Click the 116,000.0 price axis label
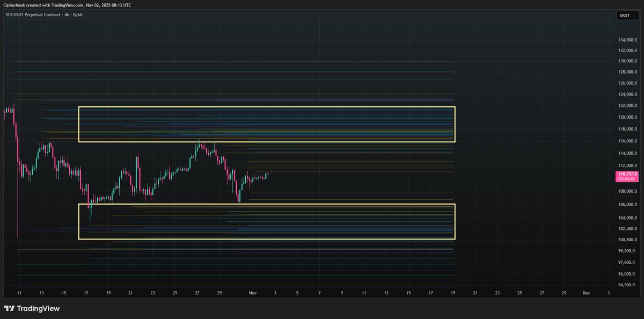 (x=628, y=141)
